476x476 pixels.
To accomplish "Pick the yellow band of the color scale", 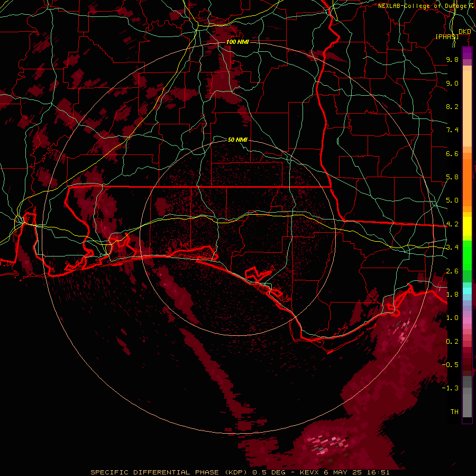I will point(467,226).
